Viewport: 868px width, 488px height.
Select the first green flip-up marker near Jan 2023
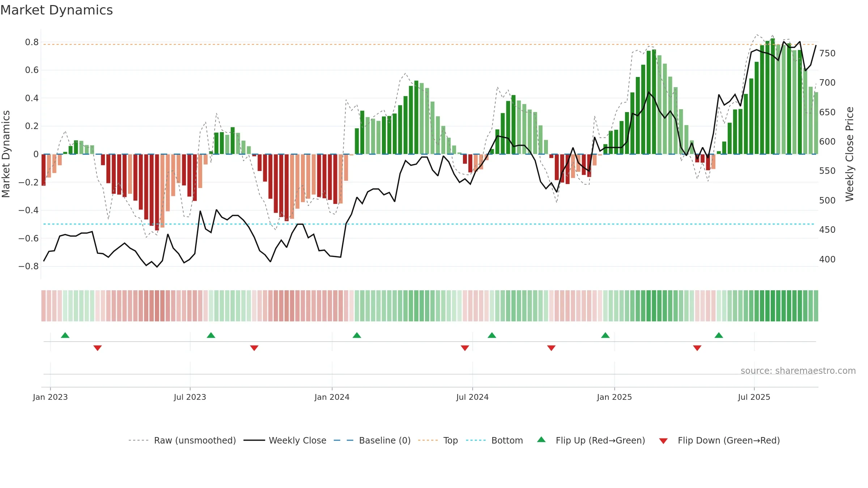65,335
